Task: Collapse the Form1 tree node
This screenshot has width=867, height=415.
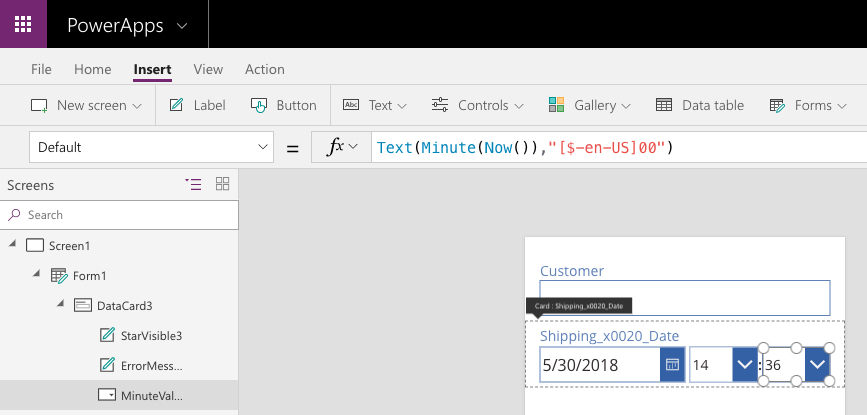Action: pyautogui.click(x=36, y=274)
